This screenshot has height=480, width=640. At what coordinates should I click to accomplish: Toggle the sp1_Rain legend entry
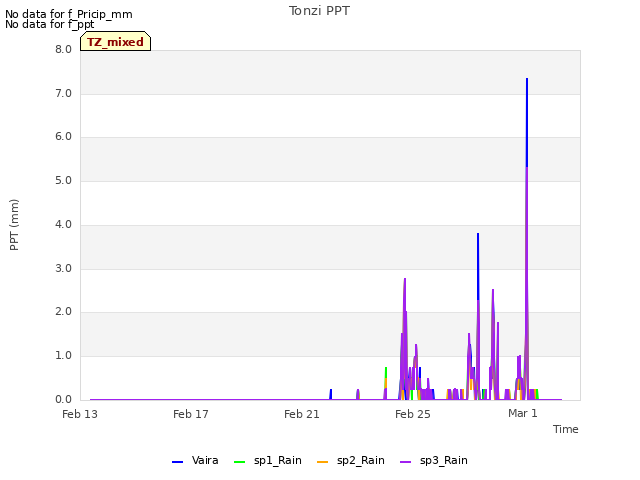[x=268, y=461]
